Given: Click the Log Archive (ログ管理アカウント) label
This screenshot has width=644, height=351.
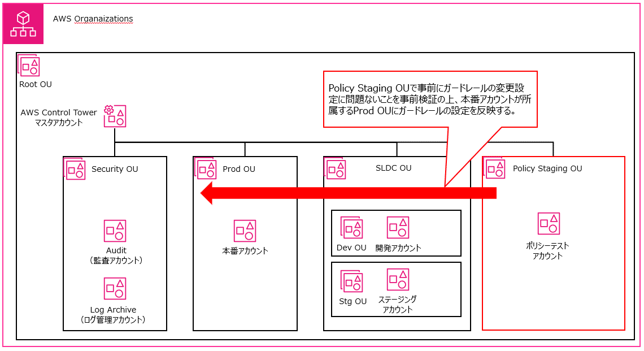Looking at the screenshot, I should (113, 315).
